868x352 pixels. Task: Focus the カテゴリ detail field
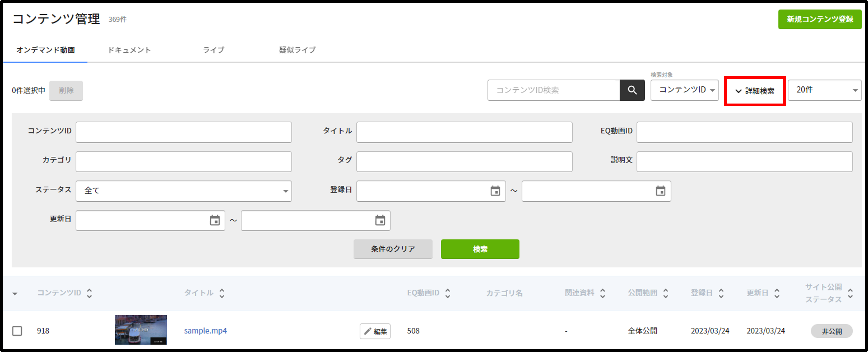click(x=184, y=162)
